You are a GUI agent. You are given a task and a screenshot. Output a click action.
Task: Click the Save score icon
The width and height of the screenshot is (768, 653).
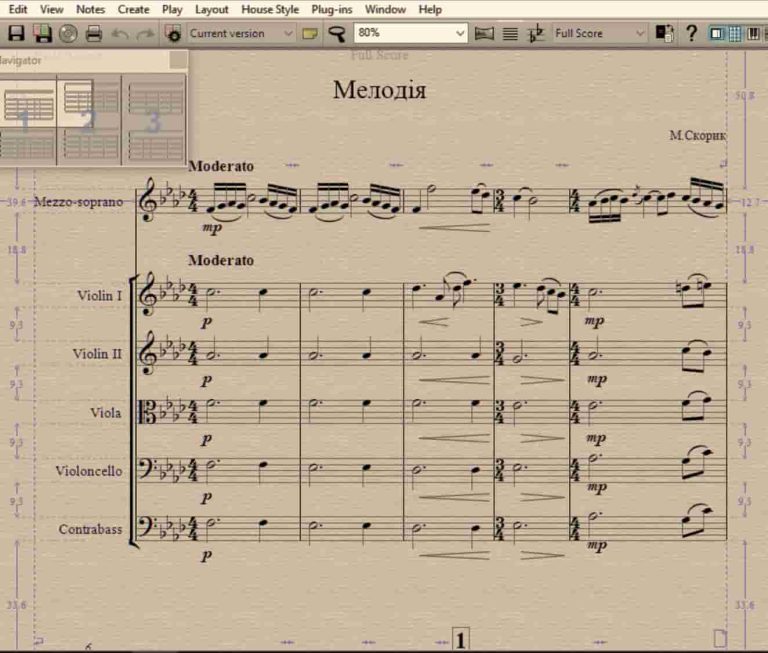point(16,33)
